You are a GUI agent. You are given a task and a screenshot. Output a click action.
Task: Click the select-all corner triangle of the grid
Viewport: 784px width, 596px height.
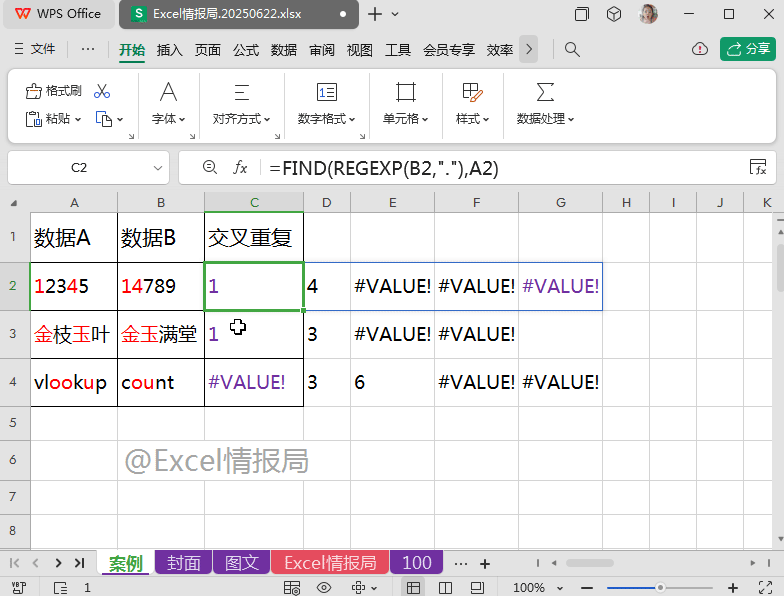click(13, 203)
